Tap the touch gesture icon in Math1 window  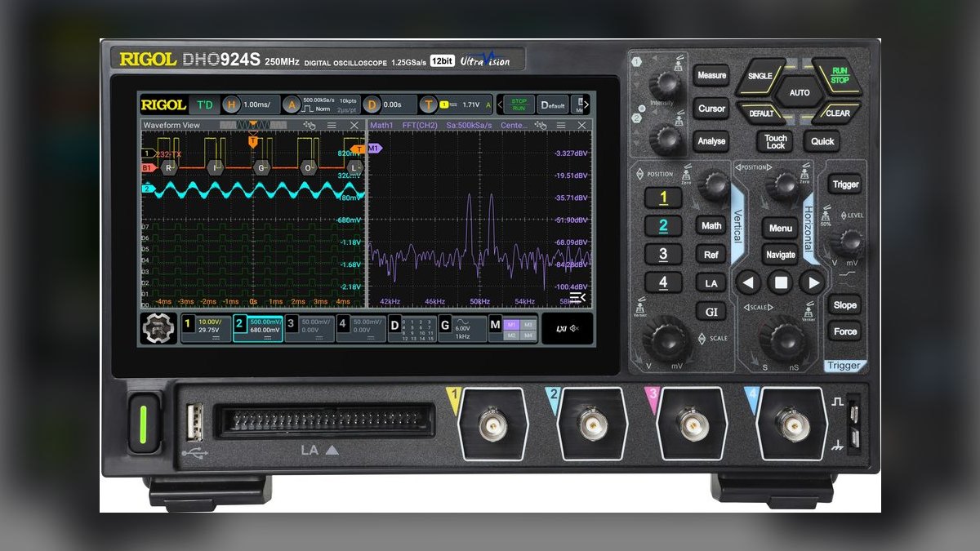point(541,125)
